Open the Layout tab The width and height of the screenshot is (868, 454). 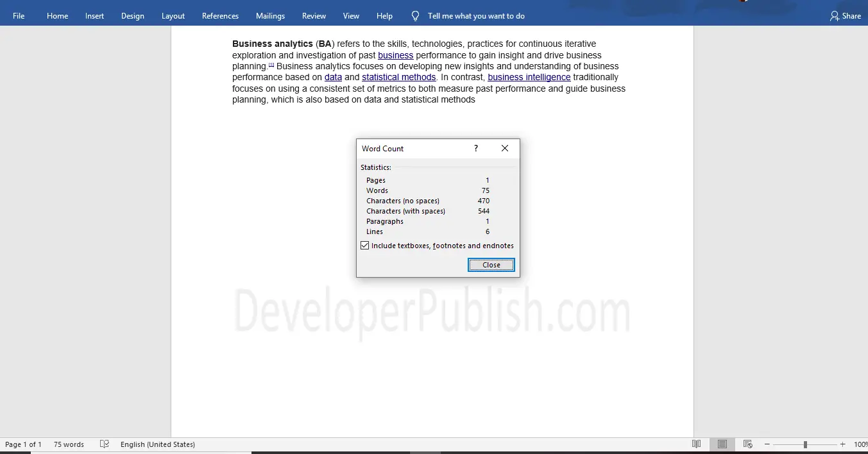(173, 16)
